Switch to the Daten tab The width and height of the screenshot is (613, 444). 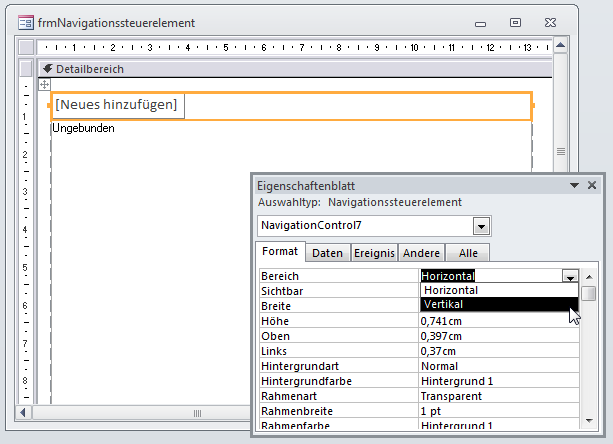click(x=327, y=253)
